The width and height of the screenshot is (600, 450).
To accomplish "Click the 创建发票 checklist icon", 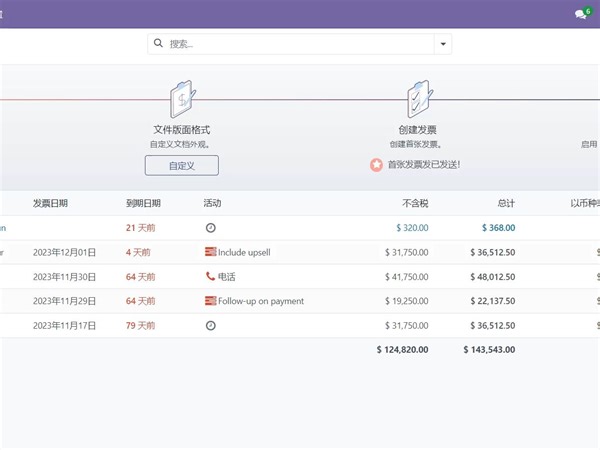I will click(x=419, y=99).
